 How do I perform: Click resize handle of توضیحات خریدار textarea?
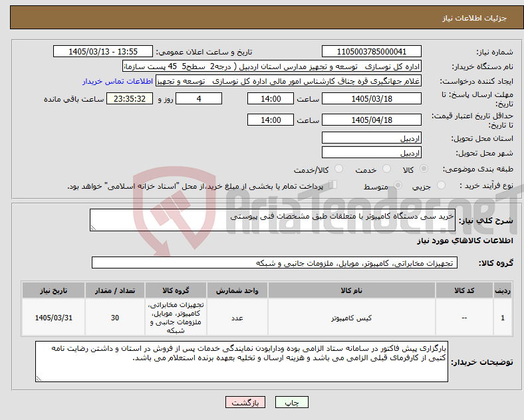[39, 379]
